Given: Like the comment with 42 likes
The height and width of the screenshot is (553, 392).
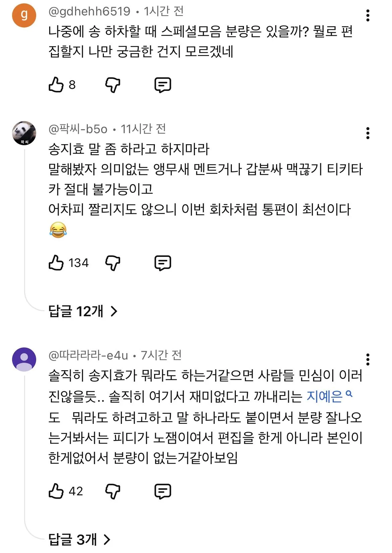Looking at the screenshot, I should click(56, 491).
